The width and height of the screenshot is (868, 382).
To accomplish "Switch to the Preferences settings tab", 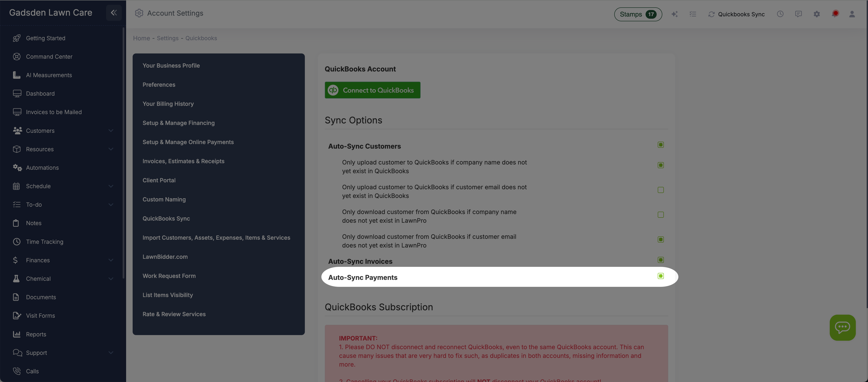I will tap(159, 85).
